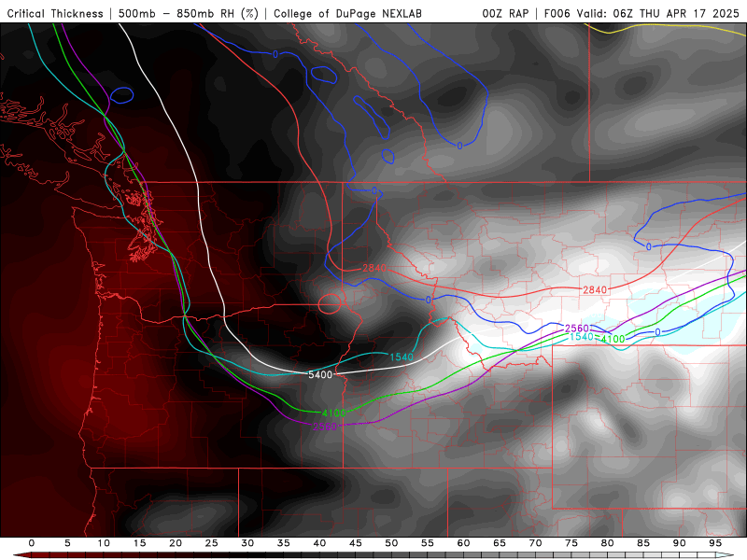This screenshot has width=747, height=560.
Task: Click the colorbar tick label "95"
Action: [715, 543]
